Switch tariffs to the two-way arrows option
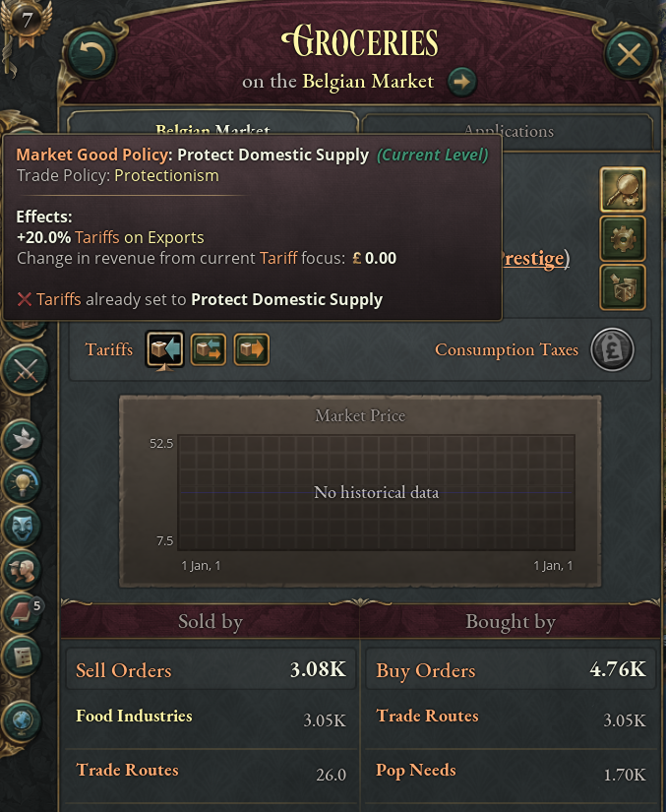 coord(208,348)
